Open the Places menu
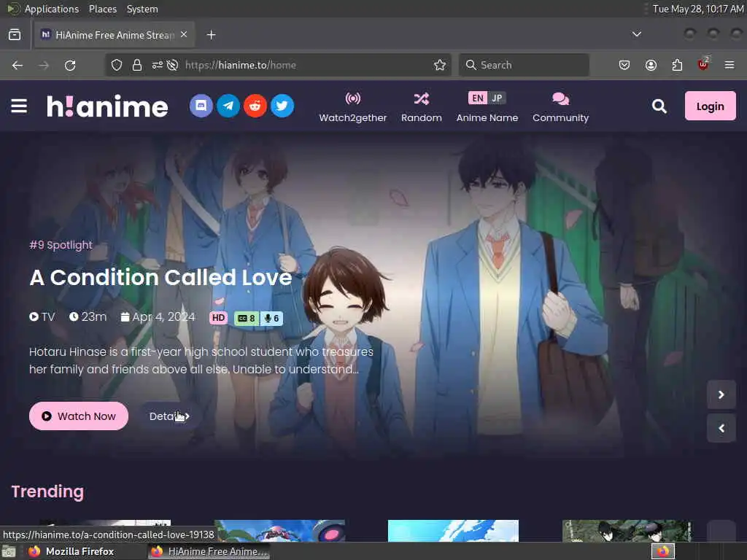The width and height of the screenshot is (747, 560). coord(102,9)
